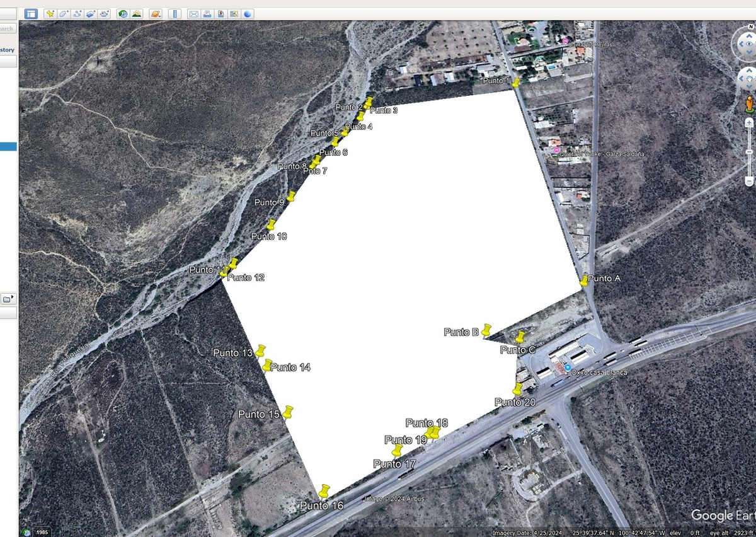Toggle the sidebar panel button

point(30,13)
